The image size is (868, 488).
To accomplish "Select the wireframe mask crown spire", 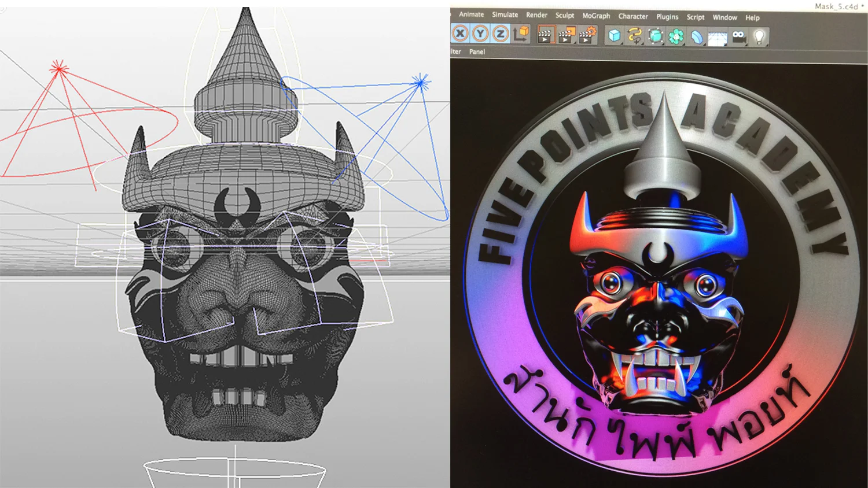I will click(246, 75).
